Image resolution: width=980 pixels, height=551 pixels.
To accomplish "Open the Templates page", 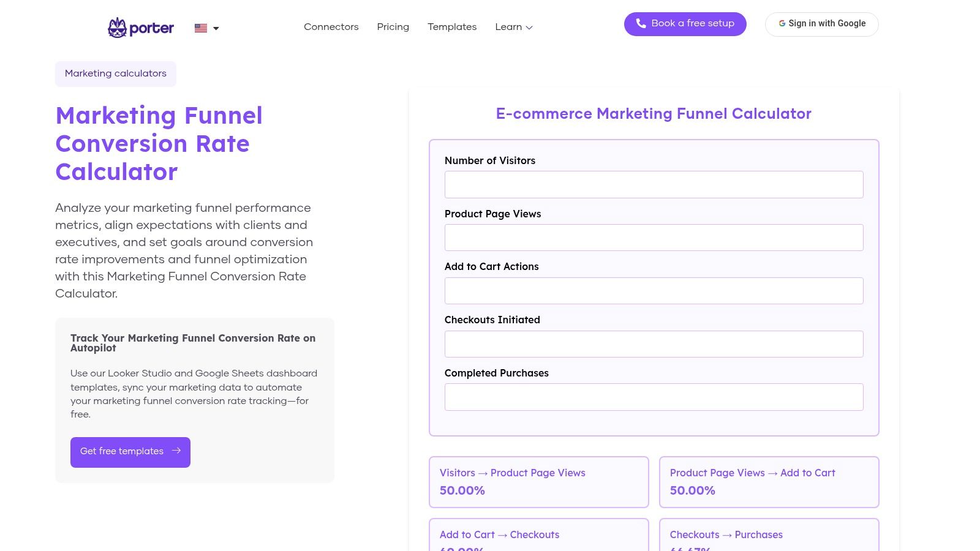I will click(452, 27).
